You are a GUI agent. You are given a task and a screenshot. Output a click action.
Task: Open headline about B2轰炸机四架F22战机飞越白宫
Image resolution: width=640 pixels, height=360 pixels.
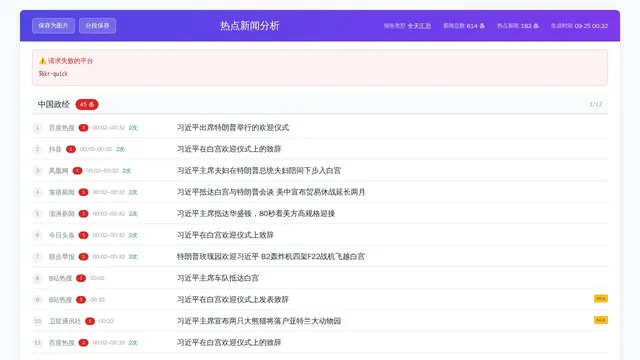[271, 257]
